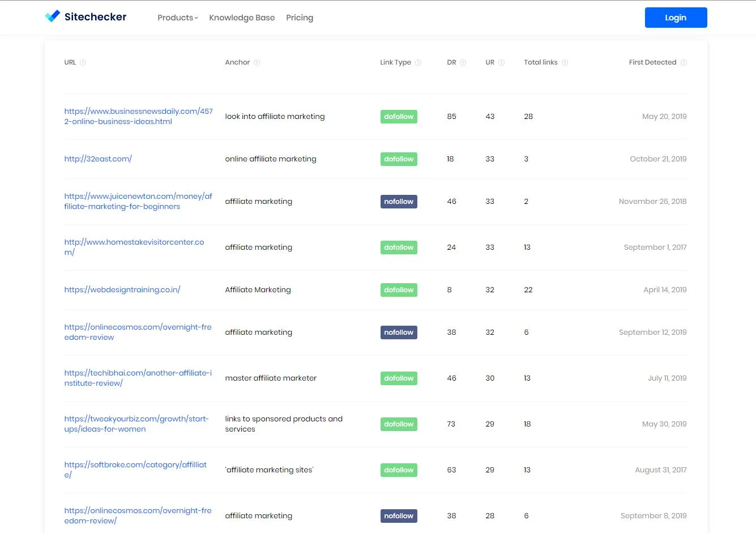
Task: Click the Link Type column header
Action: click(x=395, y=62)
